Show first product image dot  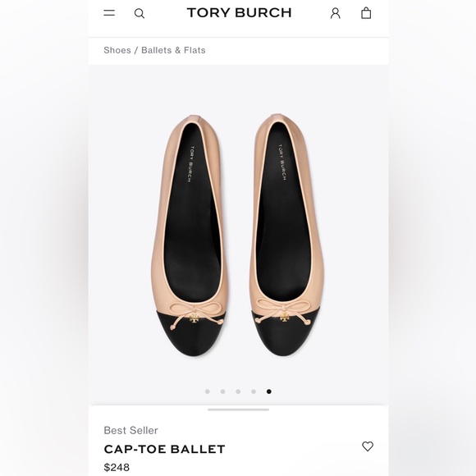208,391
